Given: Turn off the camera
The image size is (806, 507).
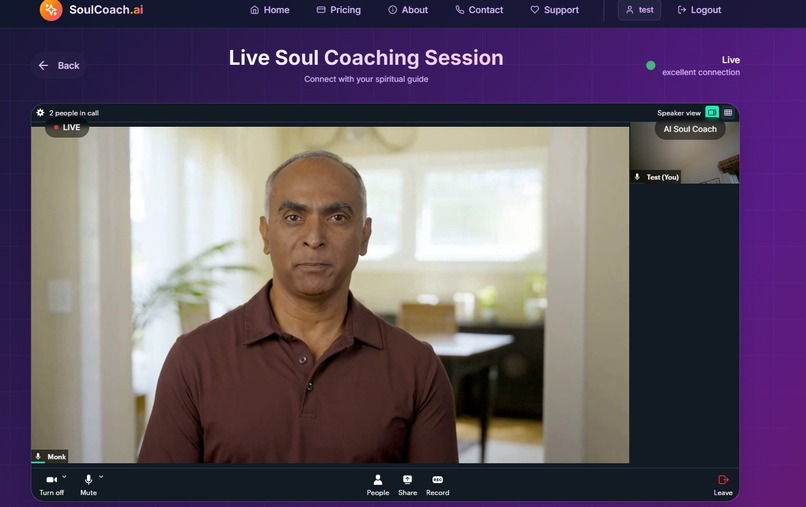Looking at the screenshot, I should [51, 484].
